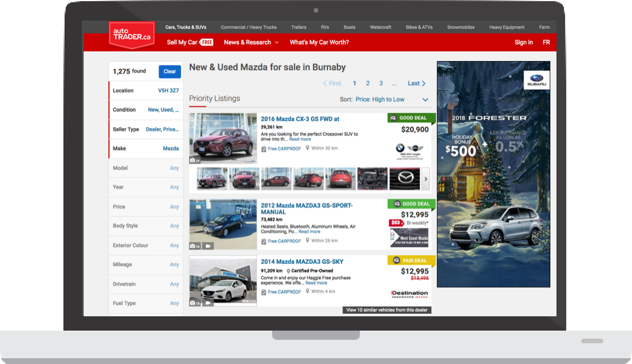632x364 pixels.
Task: Select the Cars, Trucks & SUVs tab
Action: pyautogui.click(x=186, y=28)
